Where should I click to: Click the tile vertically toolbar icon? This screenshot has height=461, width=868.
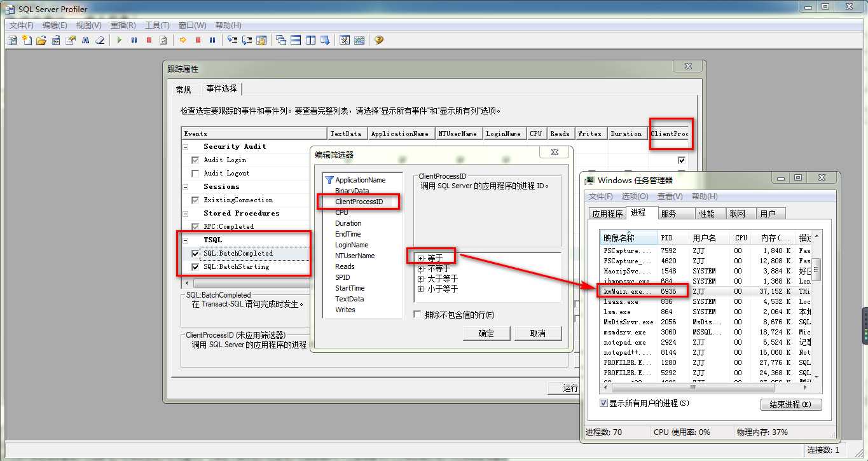pyautogui.click(x=310, y=40)
